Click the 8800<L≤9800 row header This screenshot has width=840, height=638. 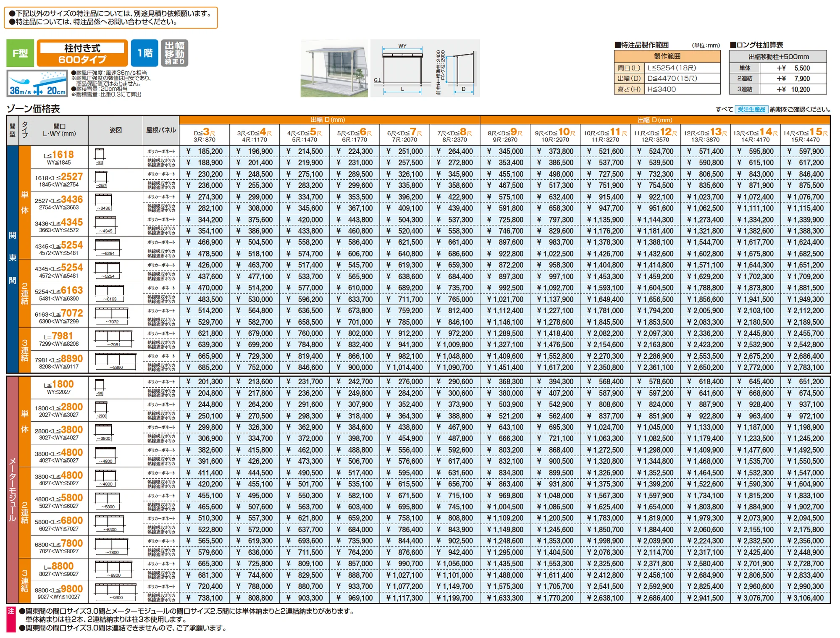[59, 592]
